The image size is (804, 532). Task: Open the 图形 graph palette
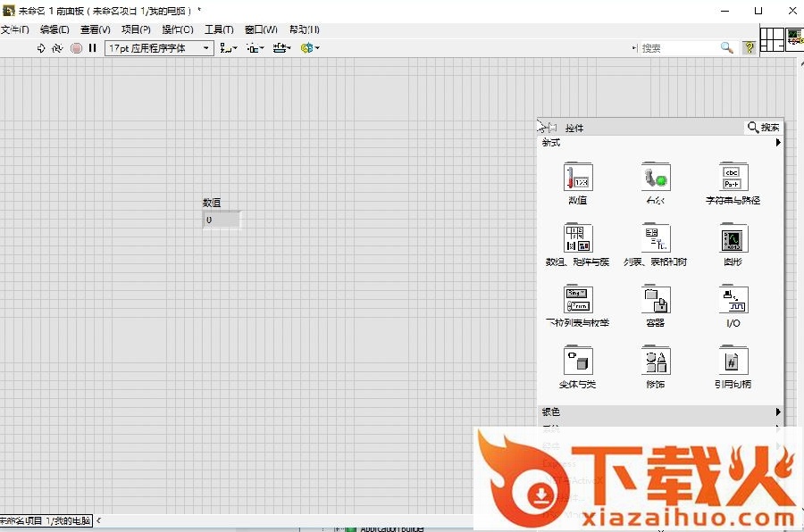[733, 238]
